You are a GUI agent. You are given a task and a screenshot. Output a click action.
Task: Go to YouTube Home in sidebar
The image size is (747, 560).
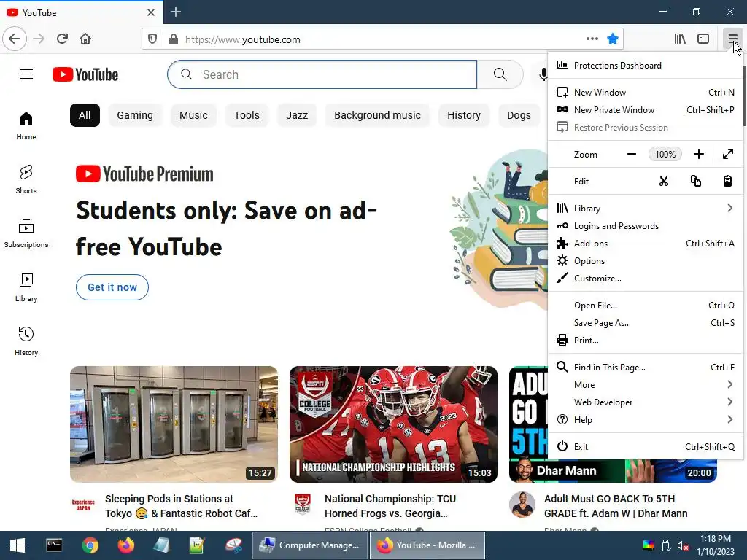(x=26, y=125)
